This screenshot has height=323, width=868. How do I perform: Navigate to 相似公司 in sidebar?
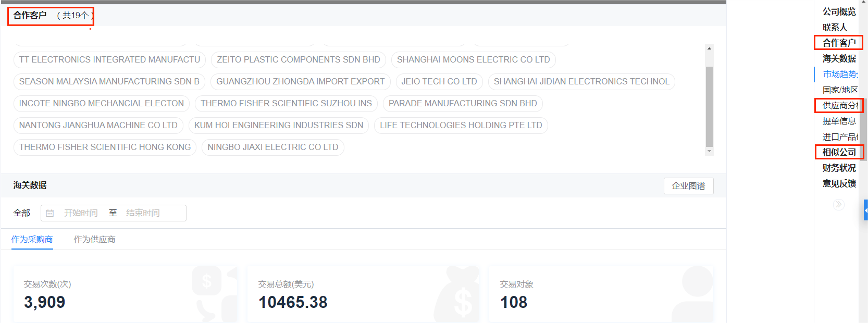point(839,152)
